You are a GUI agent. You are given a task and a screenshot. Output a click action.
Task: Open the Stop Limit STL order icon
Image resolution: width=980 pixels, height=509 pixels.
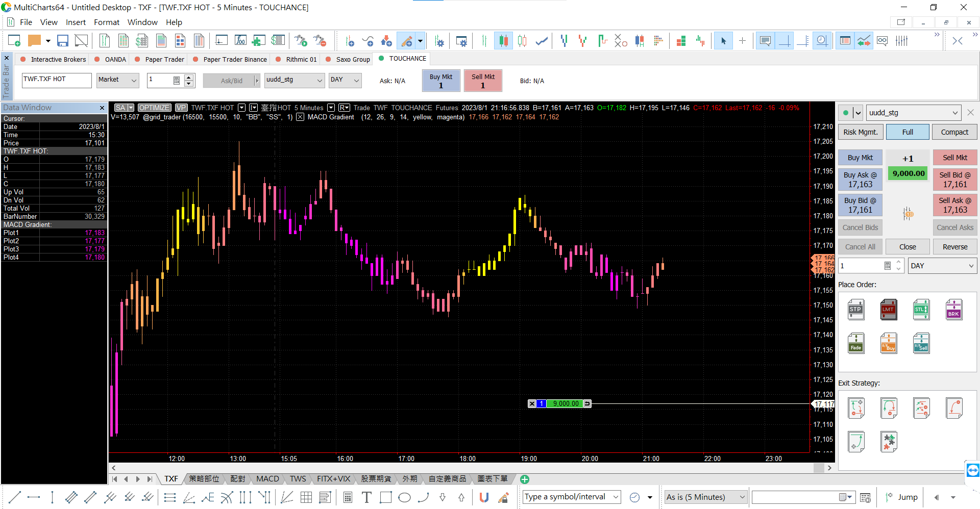click(x=921, y=310)
